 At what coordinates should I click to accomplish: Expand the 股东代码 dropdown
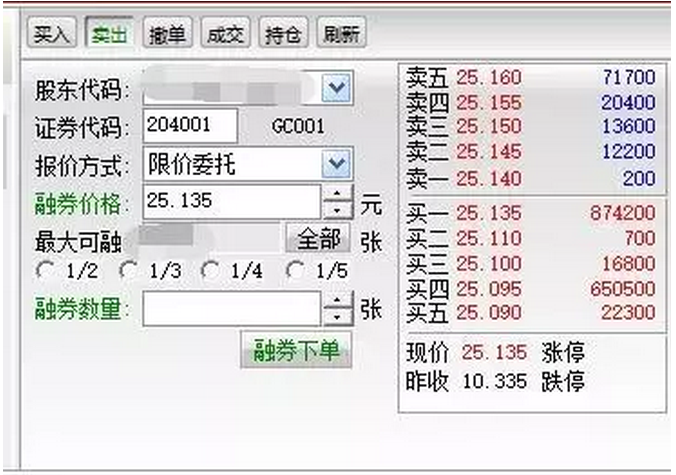point(338,89)
